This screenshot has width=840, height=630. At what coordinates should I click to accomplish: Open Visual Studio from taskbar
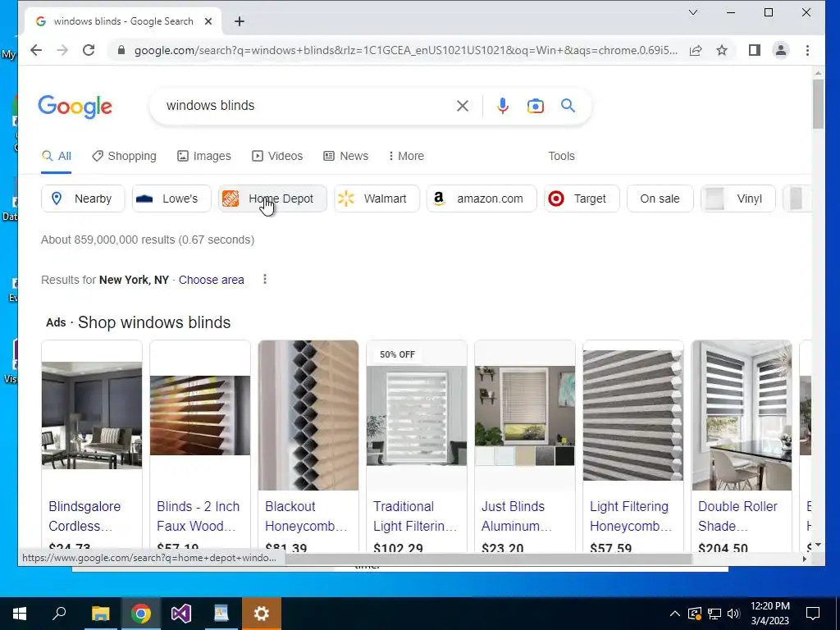(181, 614)
